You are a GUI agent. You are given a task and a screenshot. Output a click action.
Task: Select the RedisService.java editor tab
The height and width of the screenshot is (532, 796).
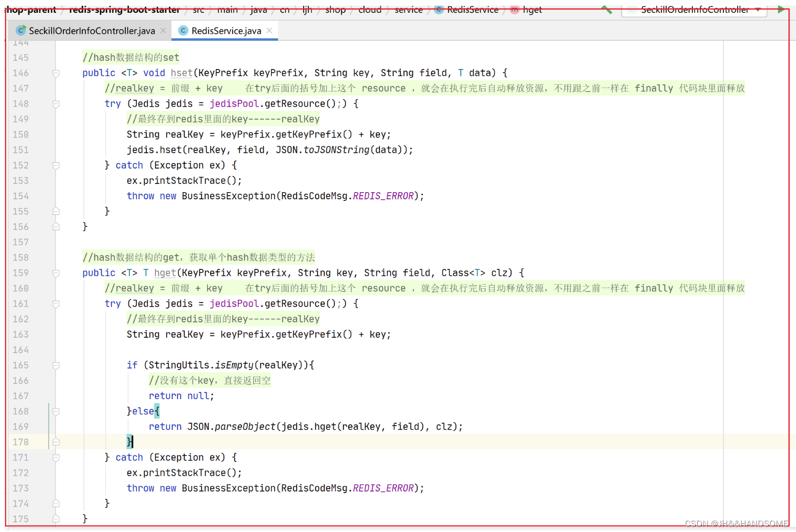[x=226, y=31]
